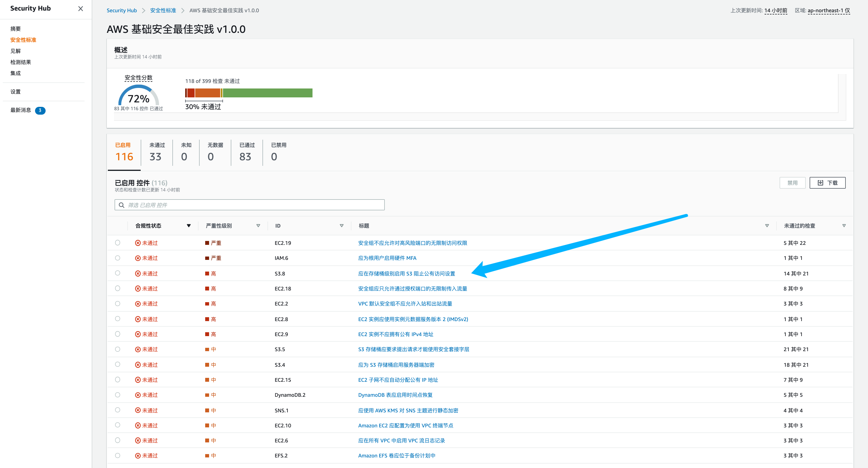Click the failed status icon for S3.8
Viewport: 868px width, 468px height.
tap(138, 274)
